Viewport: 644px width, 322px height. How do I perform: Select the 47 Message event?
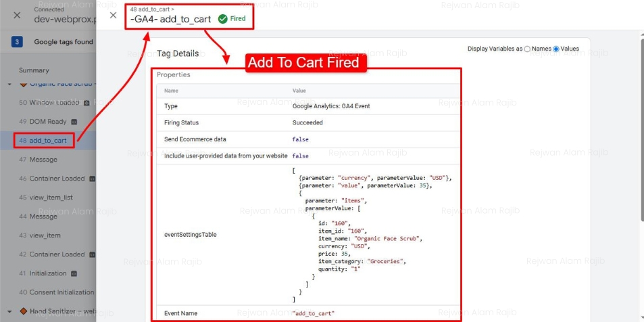tap(43, 160)
